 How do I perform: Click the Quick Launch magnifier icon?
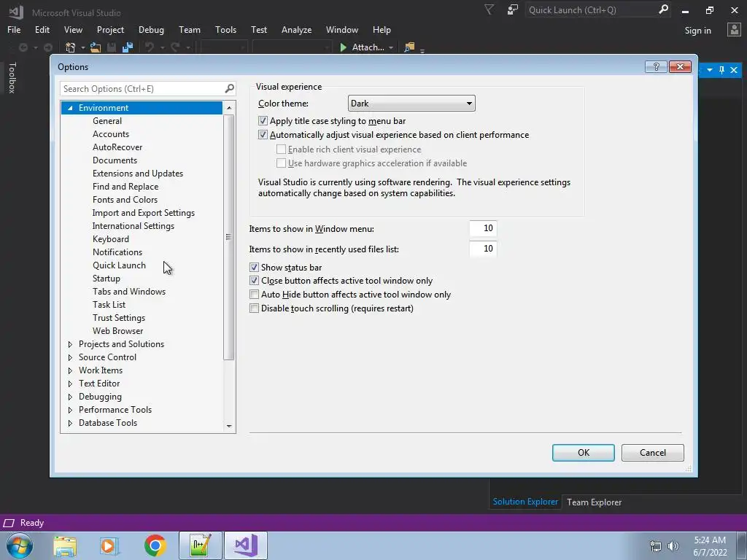663,9
